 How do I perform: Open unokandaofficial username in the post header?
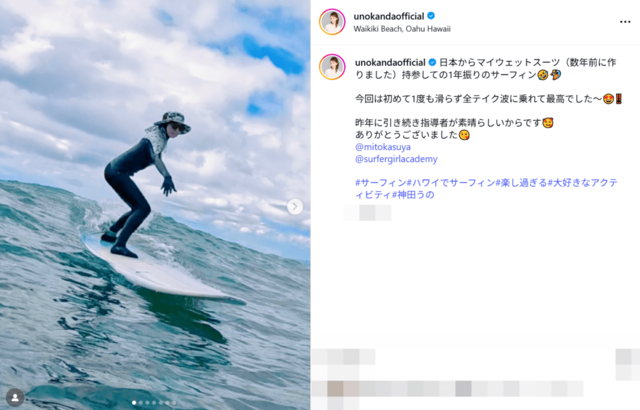(x=389, y=16)
